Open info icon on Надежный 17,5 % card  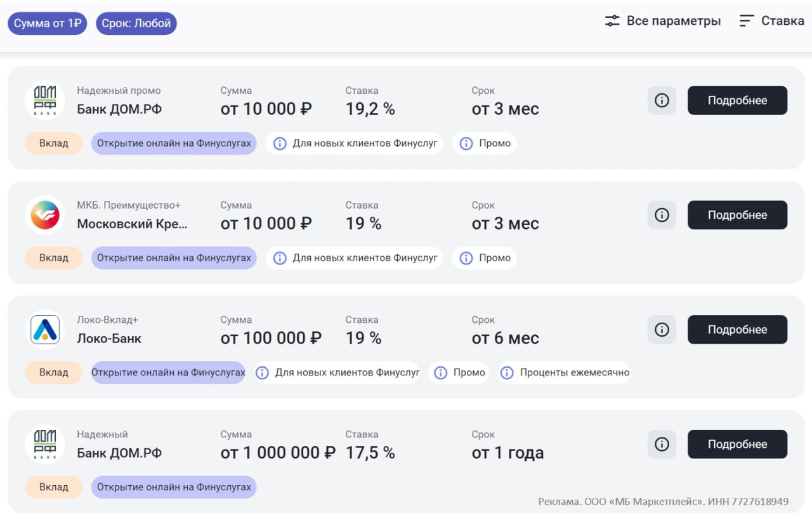pyautogui.click(x=662, y=445)
